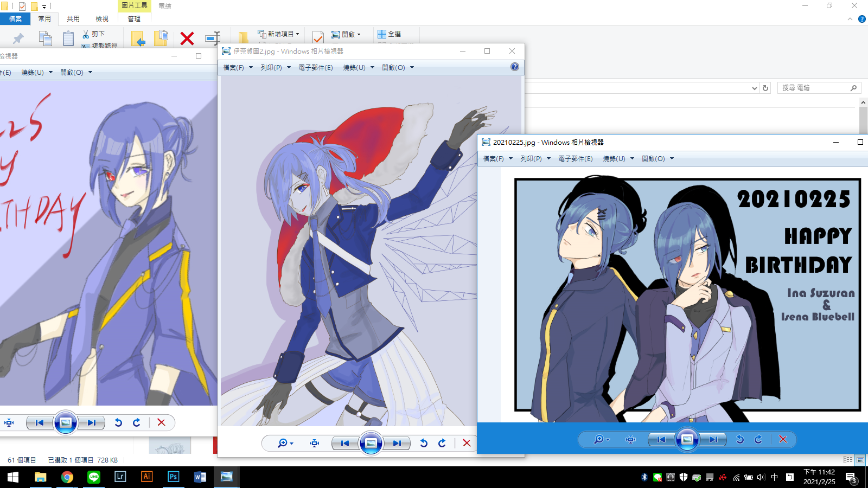Switch to details view in status bar

point(848,460)
